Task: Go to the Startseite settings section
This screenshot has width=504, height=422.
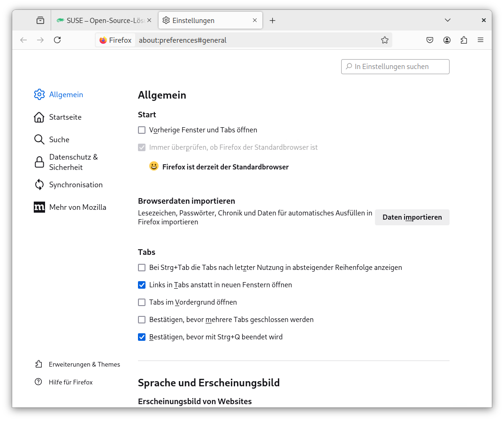Action: (65, 117)
